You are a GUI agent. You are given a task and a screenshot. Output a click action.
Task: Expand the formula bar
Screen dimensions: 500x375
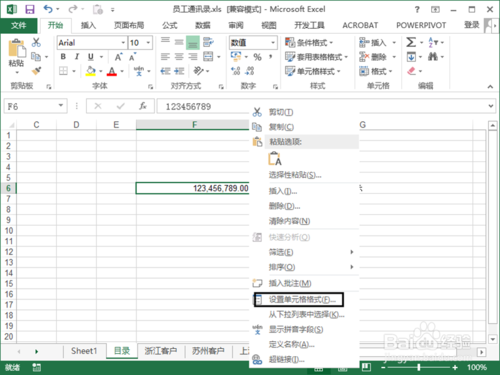point(491,106)
